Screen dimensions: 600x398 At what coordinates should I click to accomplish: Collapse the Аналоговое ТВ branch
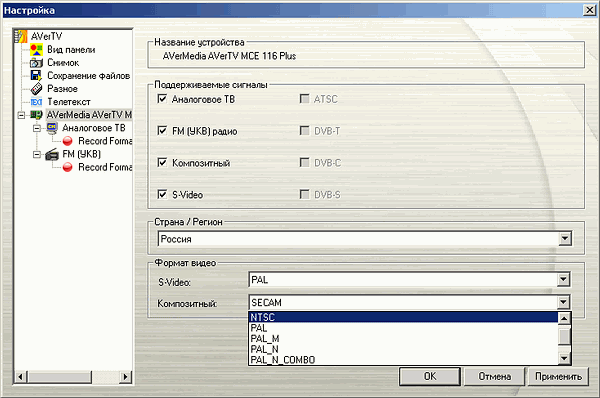click(37, 128)
